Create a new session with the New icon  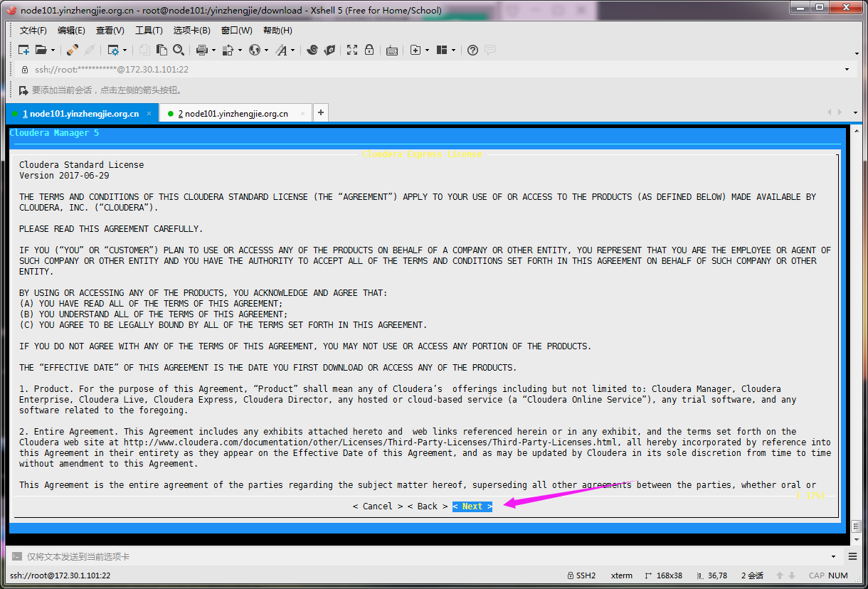coord(23,50)
